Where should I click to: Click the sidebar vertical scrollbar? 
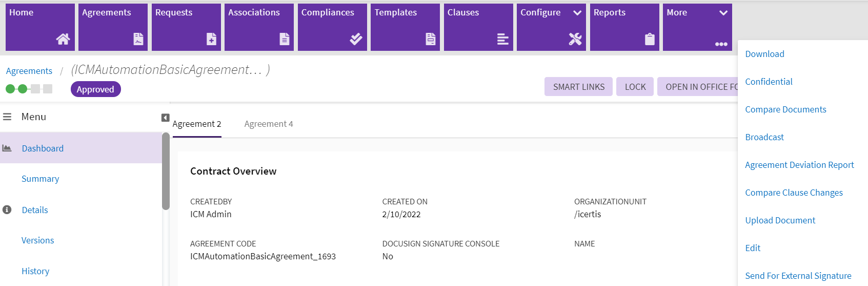tap(166, 172)
